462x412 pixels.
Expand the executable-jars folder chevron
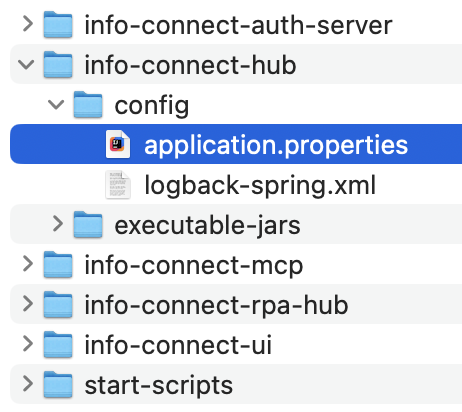[x=58, y=224]
